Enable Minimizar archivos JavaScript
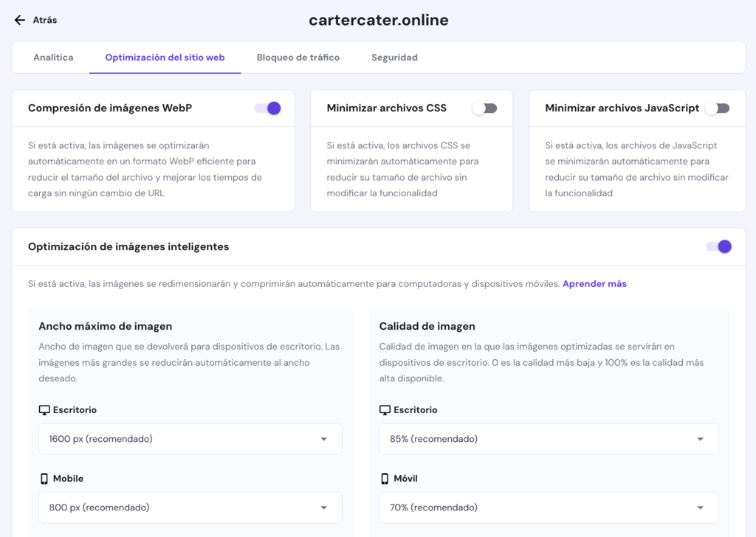This screenshot has width=756, height=537. tap(717, 107)
